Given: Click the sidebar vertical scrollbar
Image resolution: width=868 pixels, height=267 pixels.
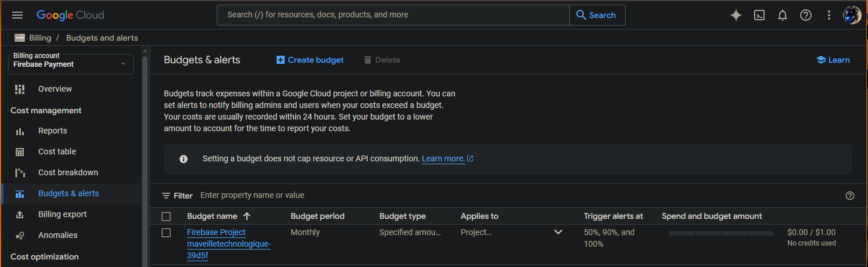Looking at the screenshot, I should tap(145, 157).
